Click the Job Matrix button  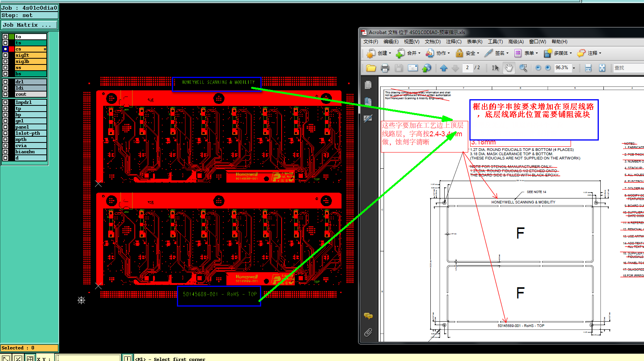coord(29,25)
